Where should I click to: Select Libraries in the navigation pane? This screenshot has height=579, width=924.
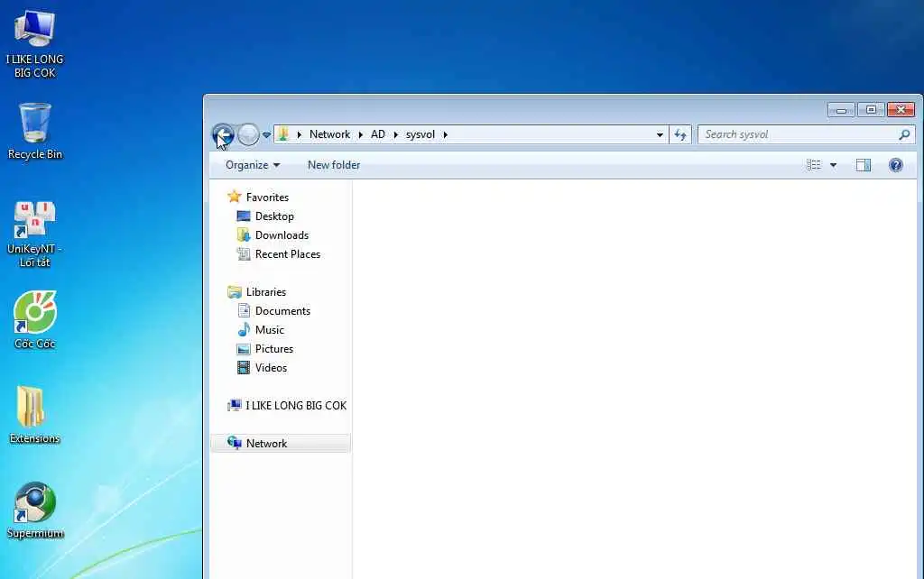[266, 292]
